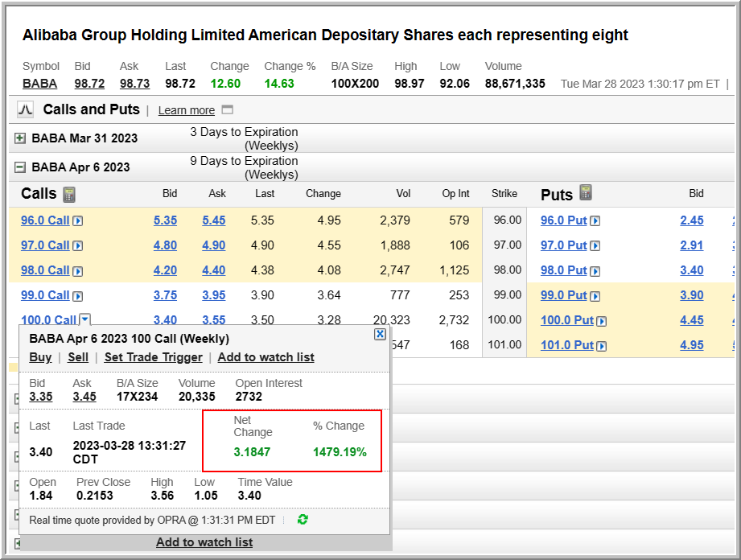Click 97.0 Put bid 2.91

(691, 245)
